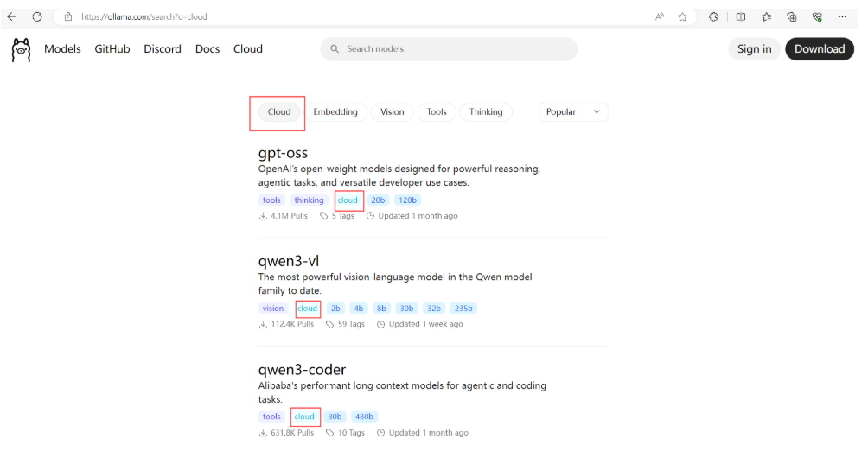The image size is (868, 458).
Task: Click the 112.4K Pulls text
Action: [x=292, y=324]
